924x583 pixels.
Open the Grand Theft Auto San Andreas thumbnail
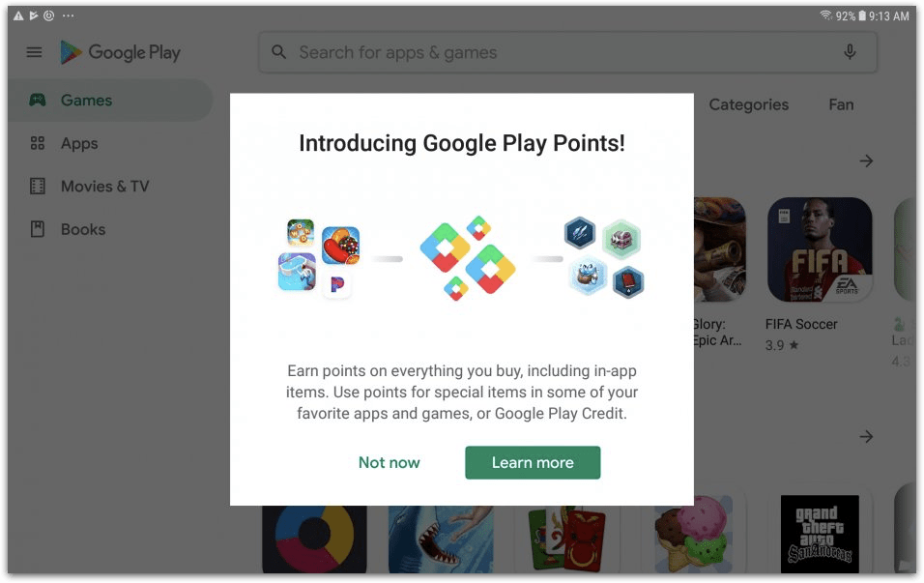pyautogui.click(x=820, y=534)
